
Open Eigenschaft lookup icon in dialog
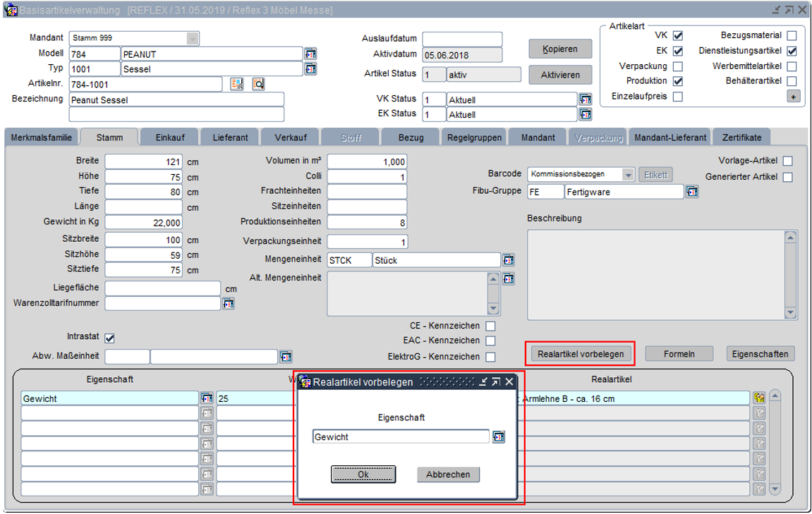pos(499,437)
